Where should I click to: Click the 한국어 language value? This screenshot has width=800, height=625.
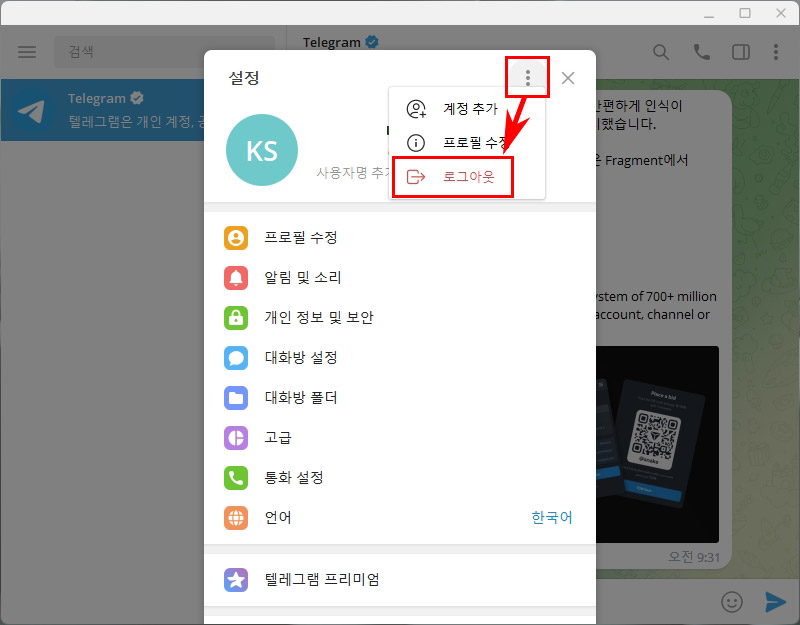[552, 517]
